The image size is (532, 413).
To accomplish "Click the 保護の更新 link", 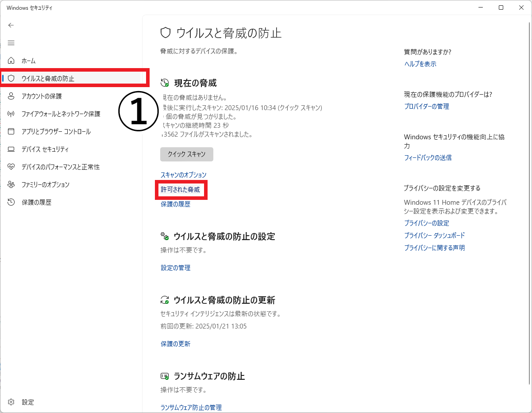I will click(x=175, y=344).
